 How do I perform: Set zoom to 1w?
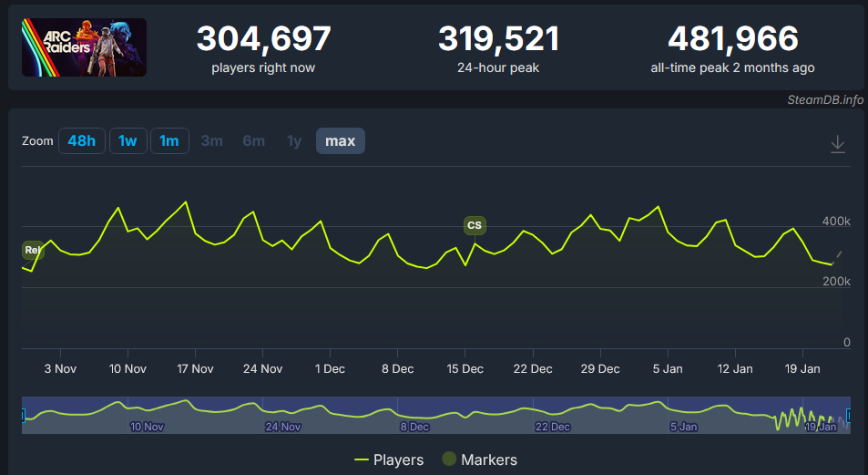128,140
